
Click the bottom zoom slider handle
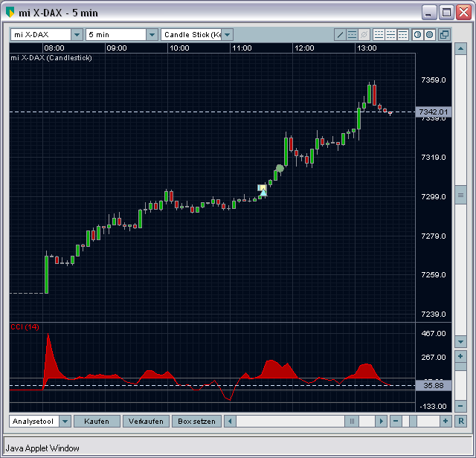414,422
